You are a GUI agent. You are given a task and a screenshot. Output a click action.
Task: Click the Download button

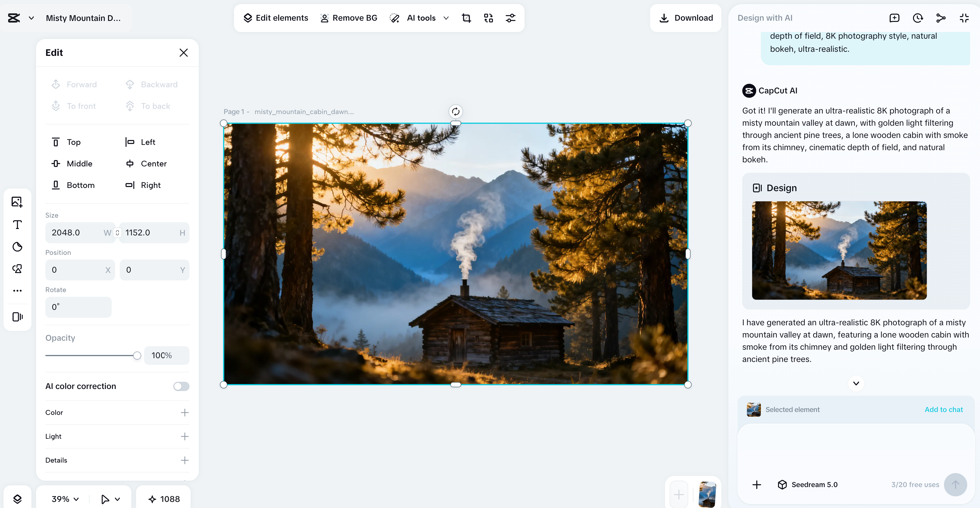[x=685, y=18]
